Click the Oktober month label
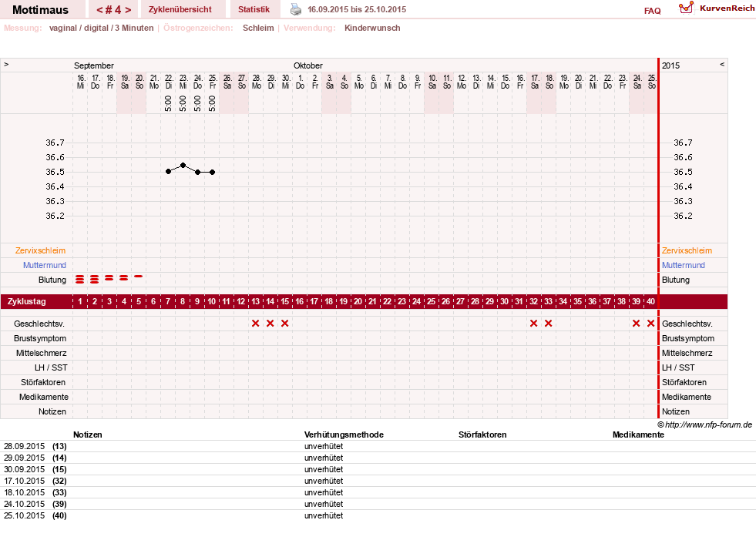Viewport: 756px width, 557px height. click(308, 65)
